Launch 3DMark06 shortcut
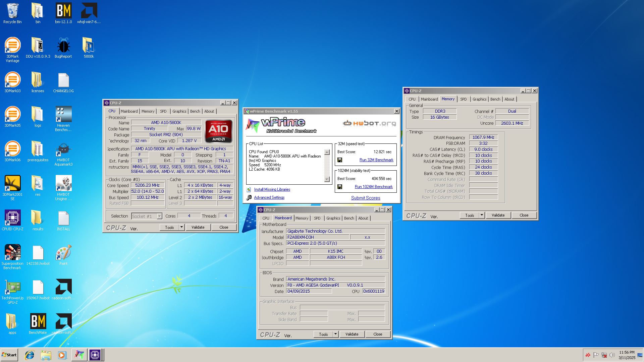This screenshot has width=644, height=362. [12, 151]
